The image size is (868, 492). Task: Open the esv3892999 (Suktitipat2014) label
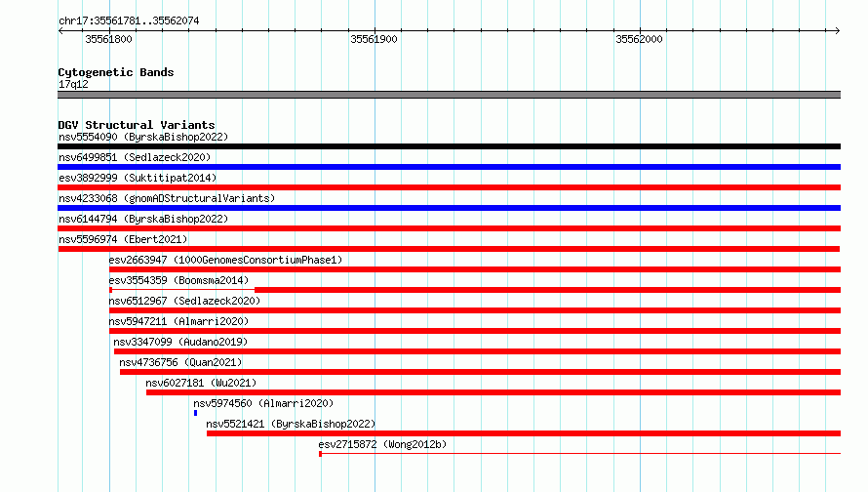(x=138, y=178)
